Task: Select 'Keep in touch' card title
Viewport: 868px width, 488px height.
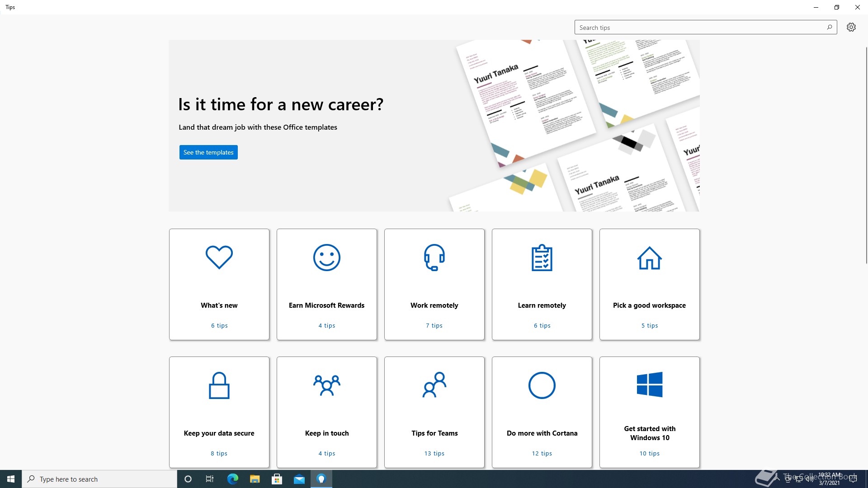Action: coord(327,433)
